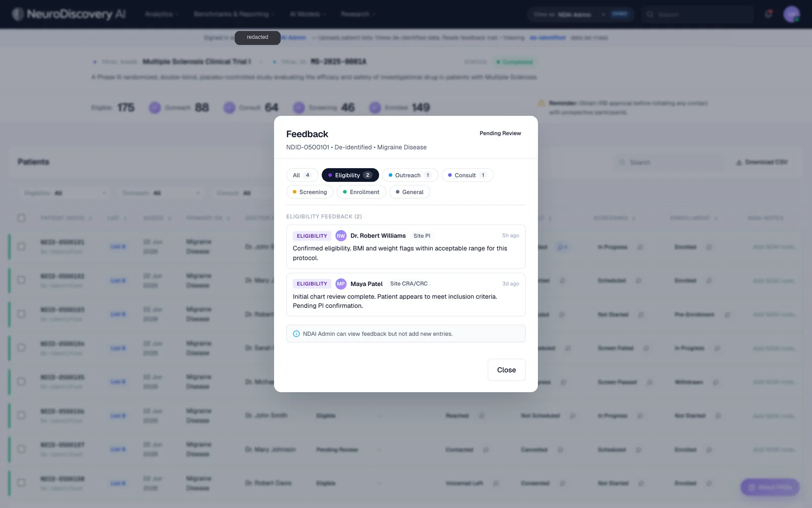The image size is (812, 508).
Task: Open the View as NDAI Admin dropdown
Action: click(x=581, y=14)
